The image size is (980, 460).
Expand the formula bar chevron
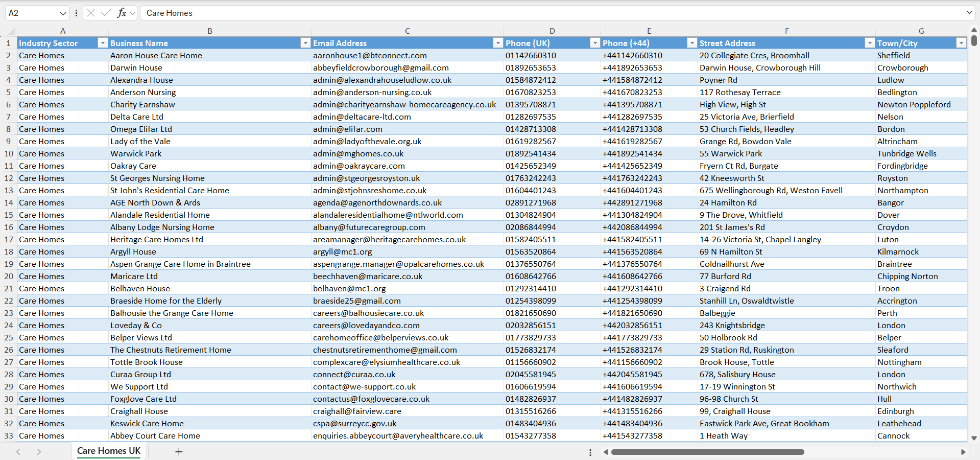[969, 13]
